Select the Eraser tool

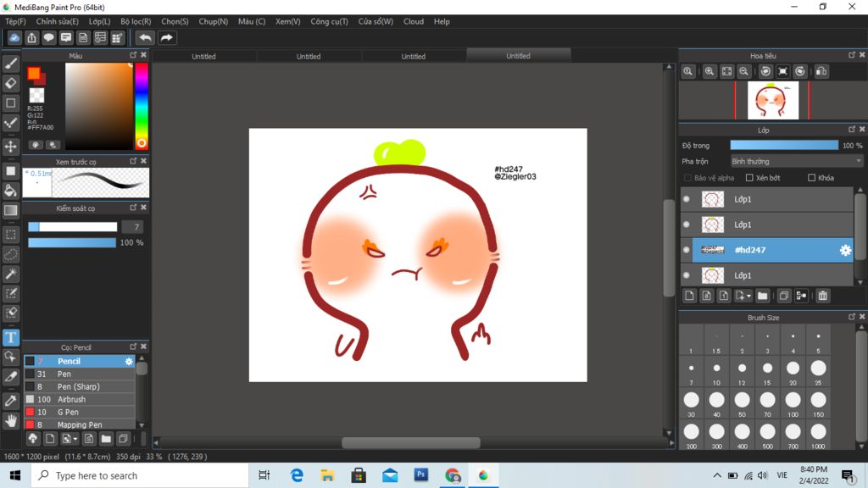click(x=10, y=83)
